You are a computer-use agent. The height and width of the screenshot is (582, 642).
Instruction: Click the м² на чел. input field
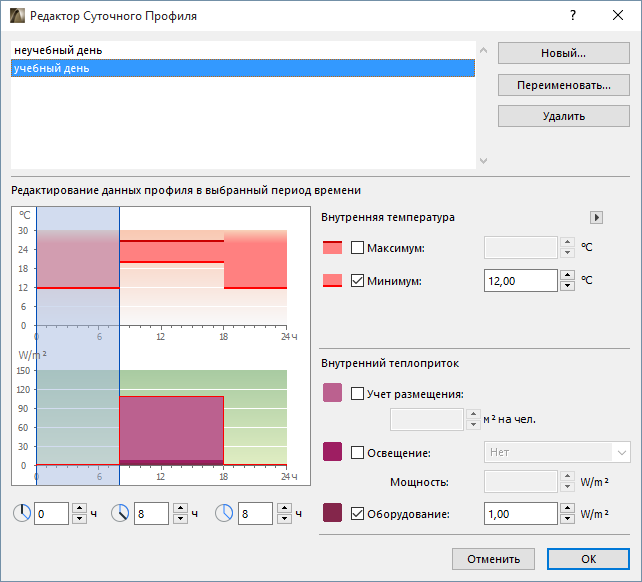click(x=427, y=419)
